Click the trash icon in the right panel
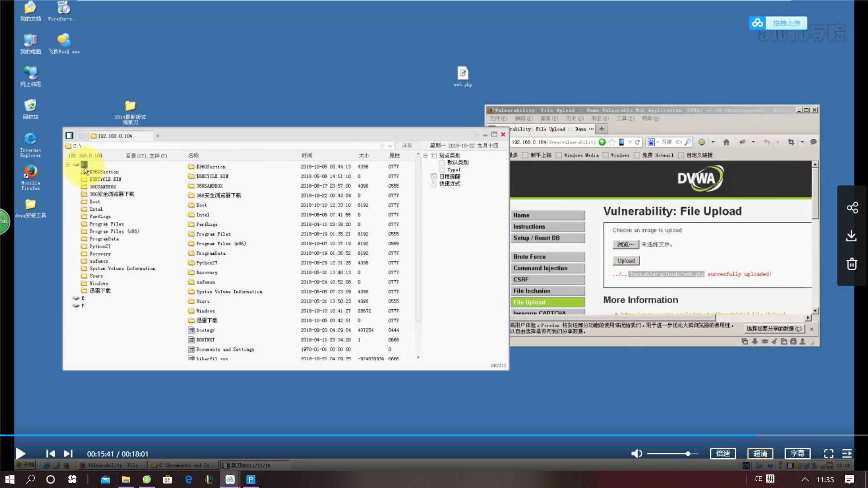The image size is (868, 488). point(852,264)
